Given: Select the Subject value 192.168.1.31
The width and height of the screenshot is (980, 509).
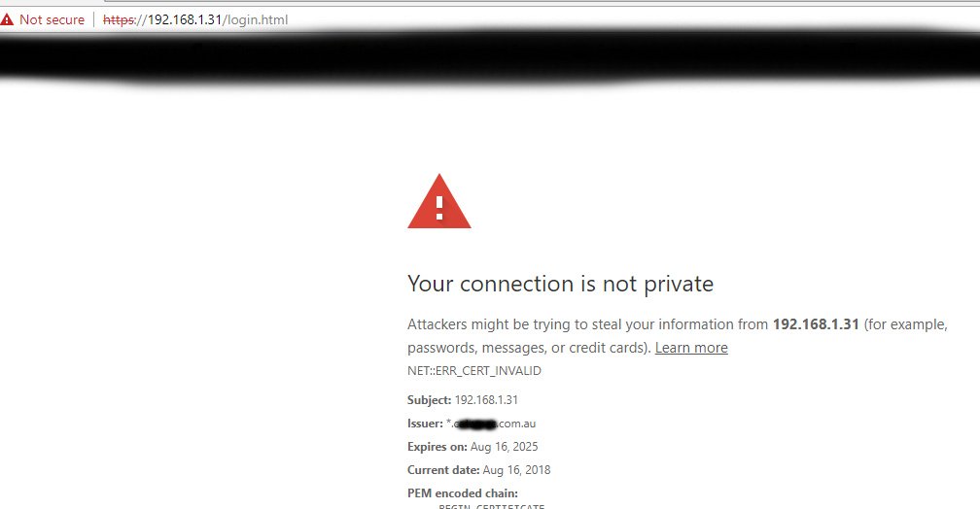Looking at the screenshot, I should tap(486, 400).
